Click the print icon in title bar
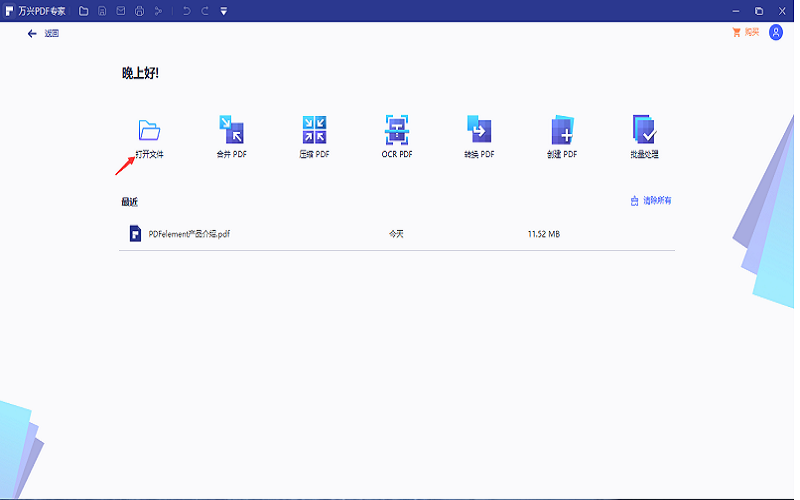 (139, 11)
